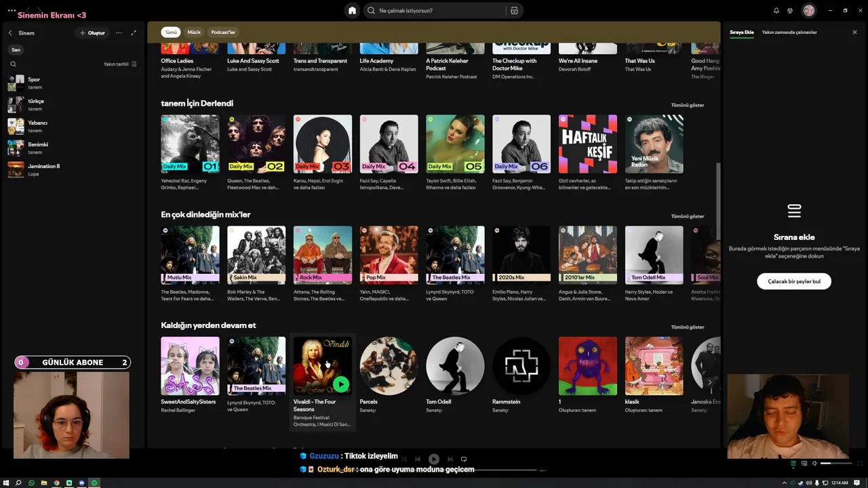868x488 pixels.
Task: Switch to Sıraya Ekle tab
Action: click(x=742, y=32)
